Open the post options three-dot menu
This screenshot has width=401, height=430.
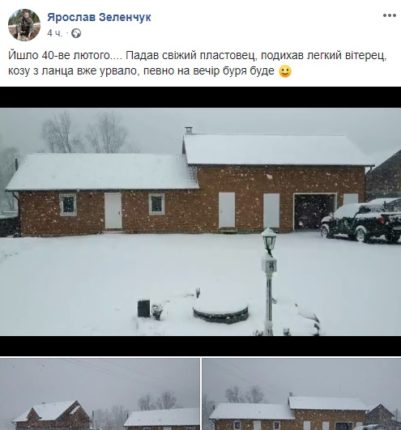[389, 15]
